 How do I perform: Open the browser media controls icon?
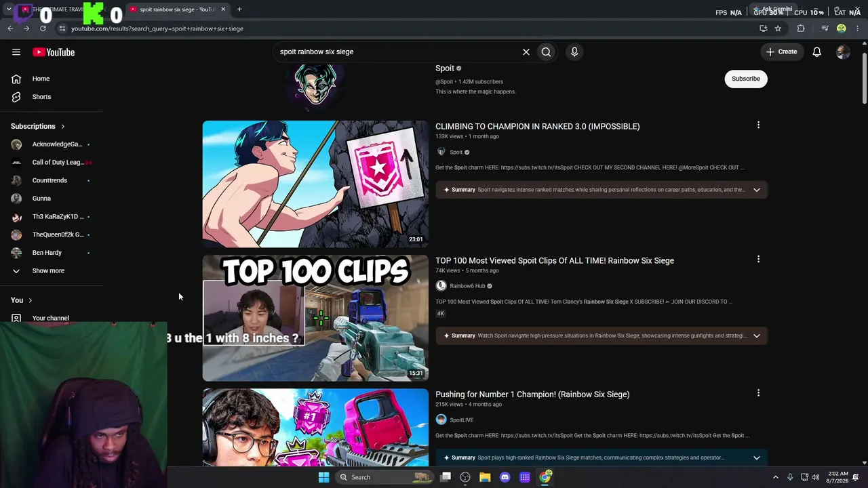pyautogui.click(x=825, y=28)
